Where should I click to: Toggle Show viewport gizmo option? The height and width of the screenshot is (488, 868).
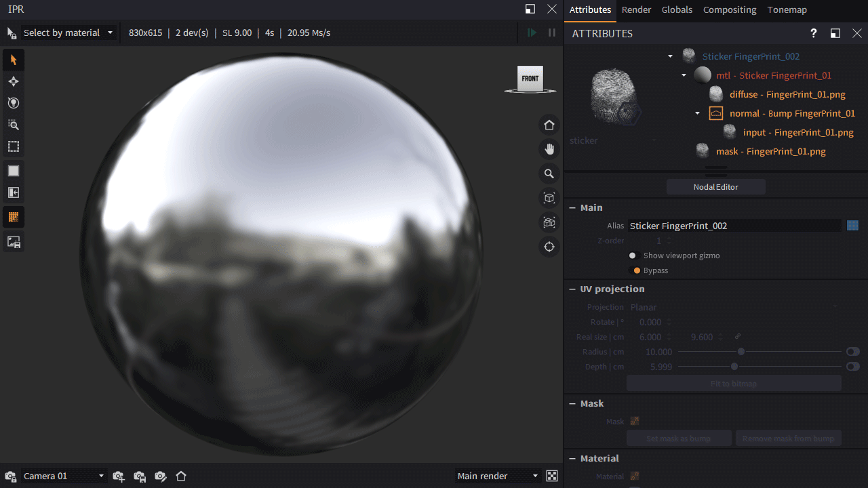(x=633, y=256)
